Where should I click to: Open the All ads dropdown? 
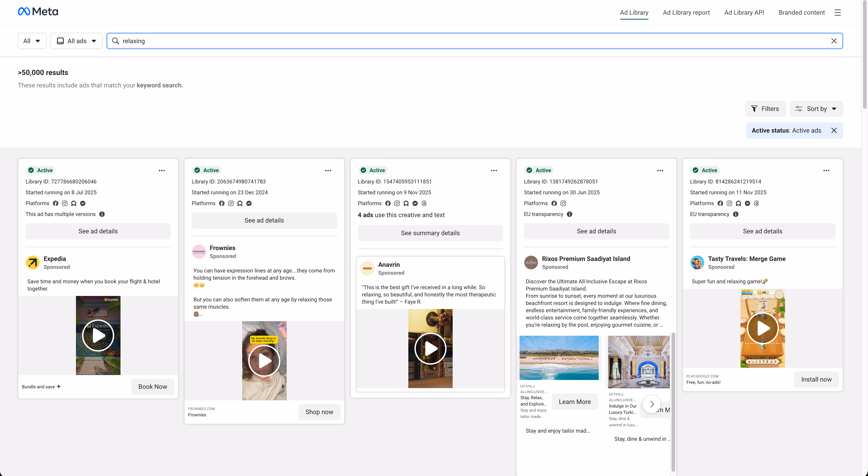click(x=76, y=41)
